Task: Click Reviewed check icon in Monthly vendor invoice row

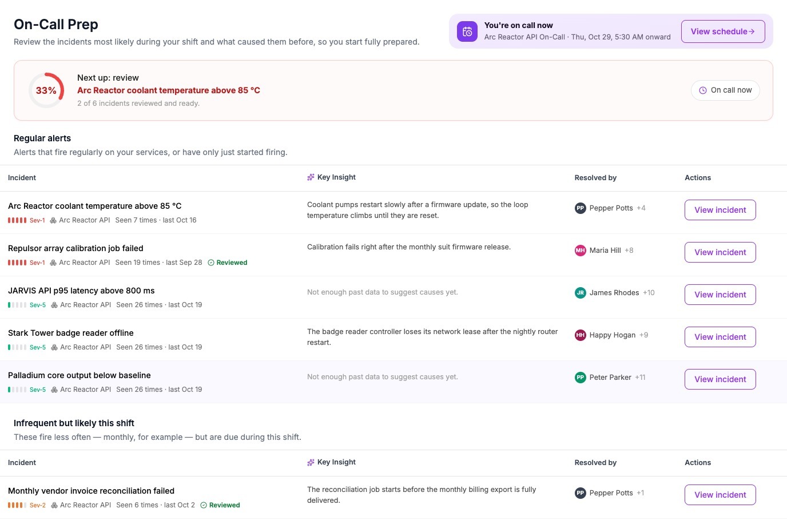Action: [204, 505]
